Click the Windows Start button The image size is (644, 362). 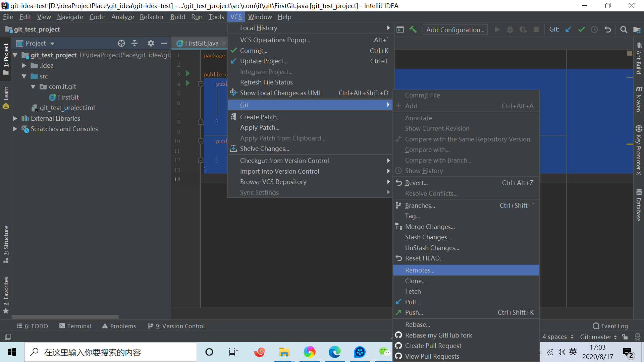[12, 352]
